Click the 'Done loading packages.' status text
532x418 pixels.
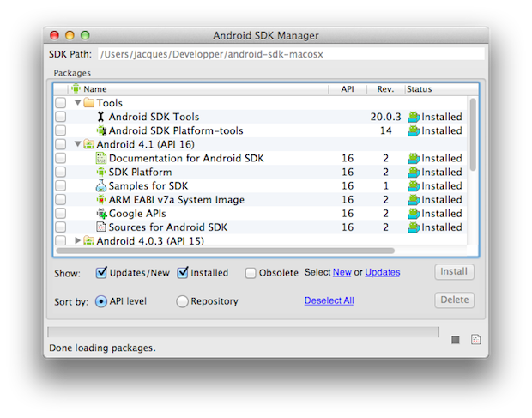coord(102,348)
